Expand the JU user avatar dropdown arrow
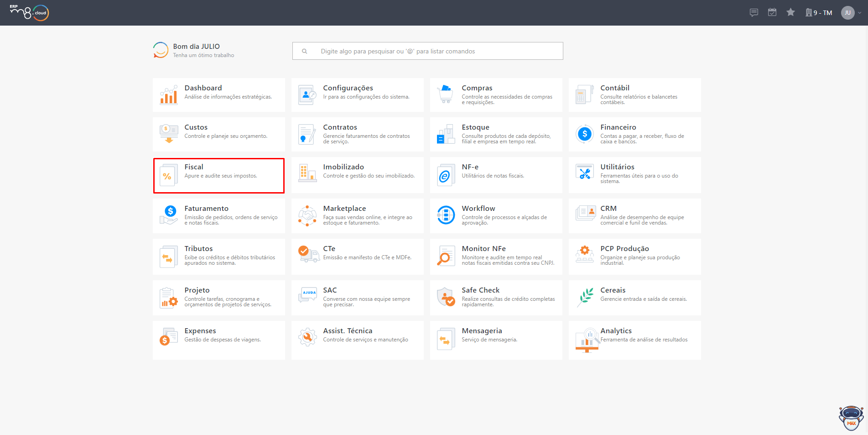Screen dimensions: 868x435 tap(860, 13)
